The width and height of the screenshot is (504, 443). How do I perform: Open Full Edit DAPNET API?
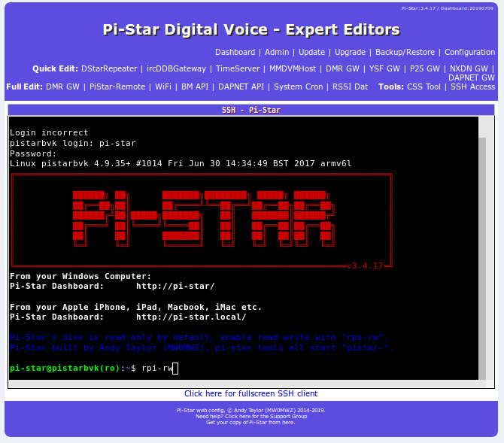241,86
